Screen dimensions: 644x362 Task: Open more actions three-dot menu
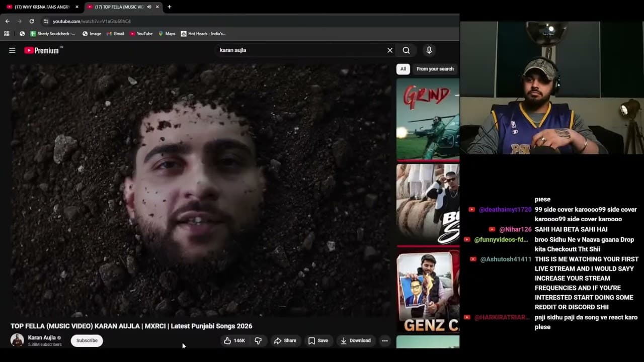coord(384,340)
